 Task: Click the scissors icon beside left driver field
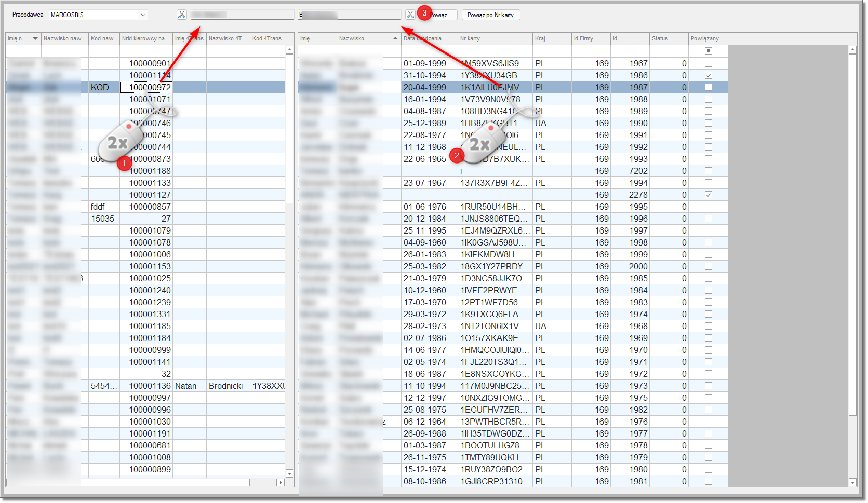point(181,15)
